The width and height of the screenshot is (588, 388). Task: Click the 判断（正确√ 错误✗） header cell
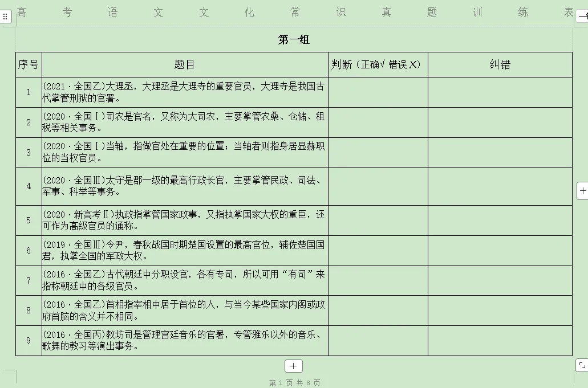point(377,64)
